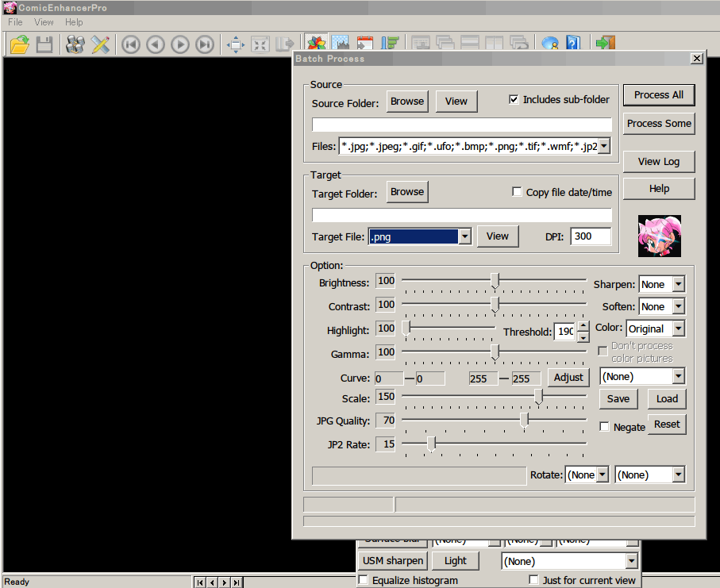Jump to the first image
The width and height of the screenshot is (720, 588).
point(131,44)
